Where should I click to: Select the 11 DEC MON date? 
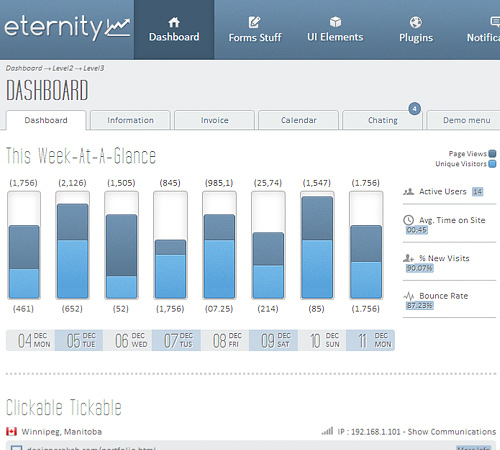[370, 340]
